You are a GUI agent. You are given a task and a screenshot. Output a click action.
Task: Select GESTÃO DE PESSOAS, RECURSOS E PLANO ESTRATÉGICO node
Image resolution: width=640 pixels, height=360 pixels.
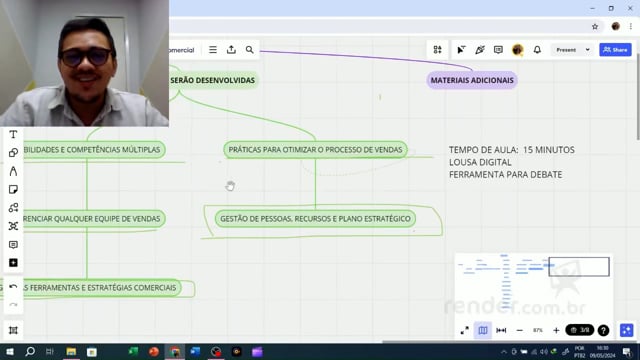315,219
